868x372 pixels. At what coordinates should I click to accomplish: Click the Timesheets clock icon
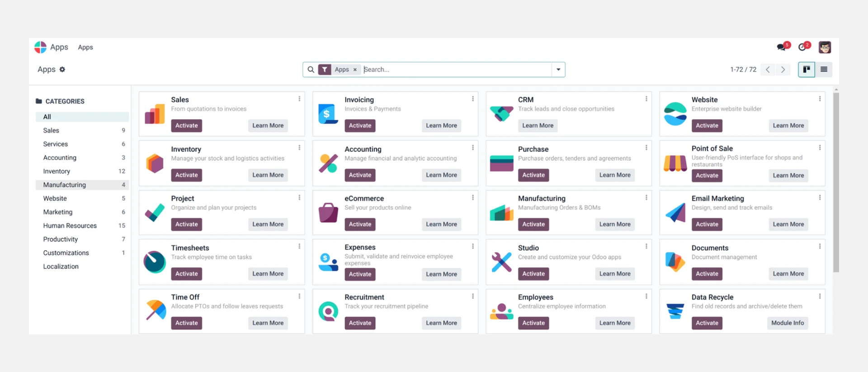[x=155, y=262]
